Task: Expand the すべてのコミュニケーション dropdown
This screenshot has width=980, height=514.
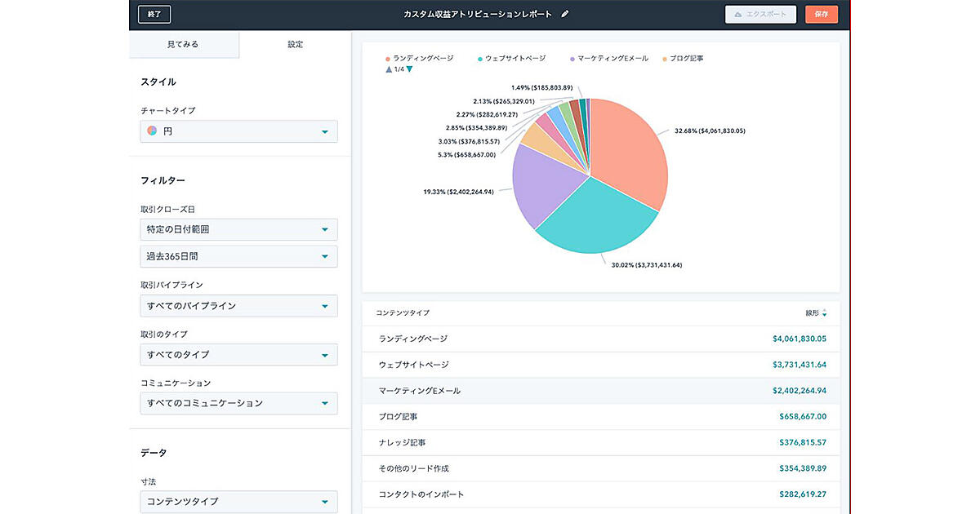Action: tap(238, 403)
